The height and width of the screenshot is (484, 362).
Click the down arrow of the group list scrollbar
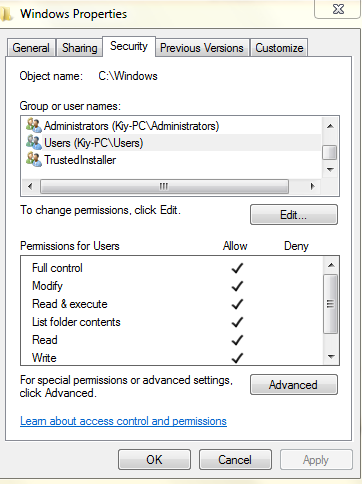[x=330, y=170]
